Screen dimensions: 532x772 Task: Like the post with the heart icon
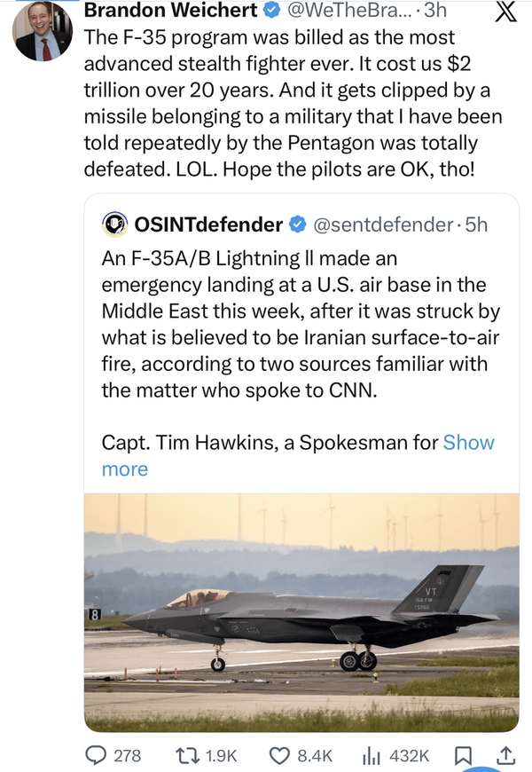click(280, 755)
